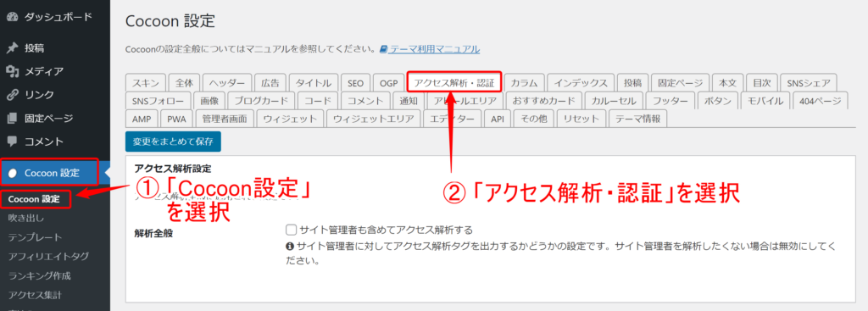Switch to the PWA tab

(x=176, y=119)
